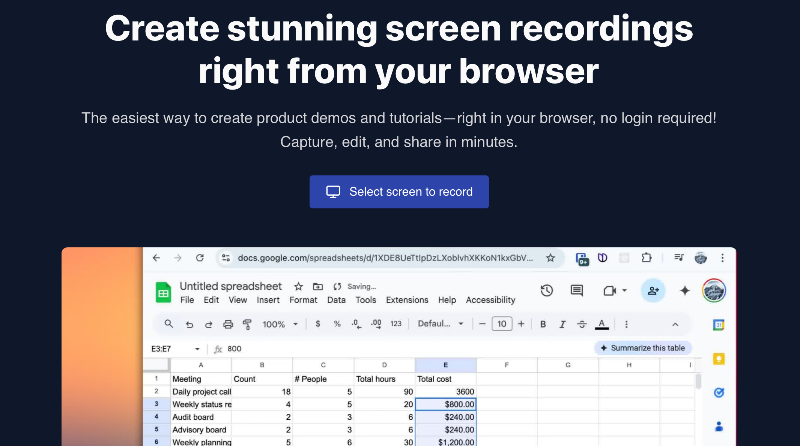Screen dimensions: 800x446
Task: Click the search magnifier in toolbar
Action: [x=168, y=324]
